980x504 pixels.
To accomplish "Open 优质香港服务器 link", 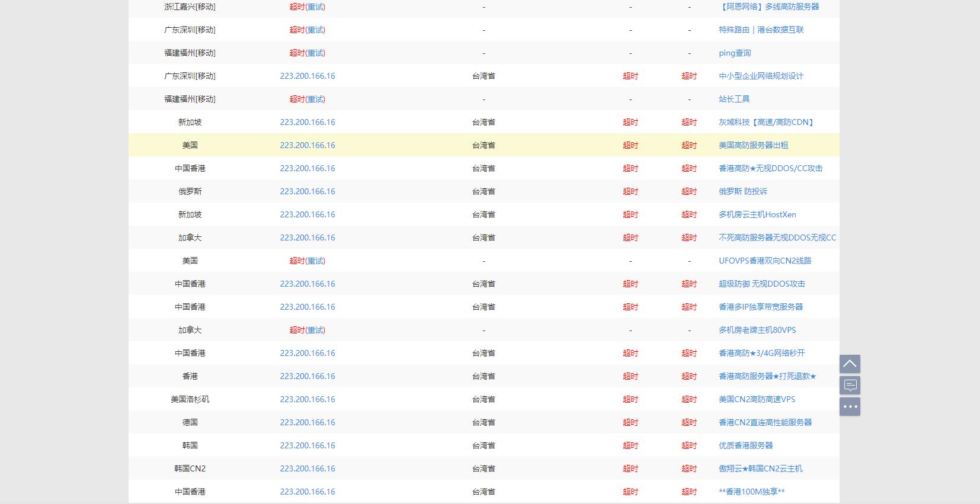I will 745,445.
